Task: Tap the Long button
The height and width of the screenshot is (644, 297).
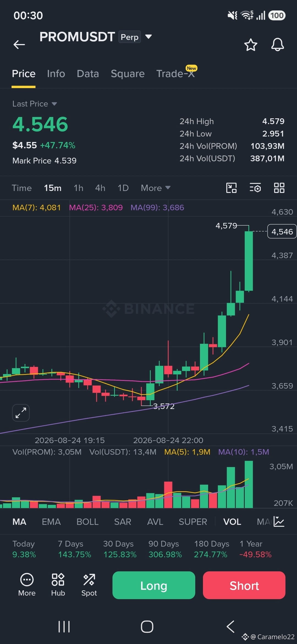Action: (154, 585)
